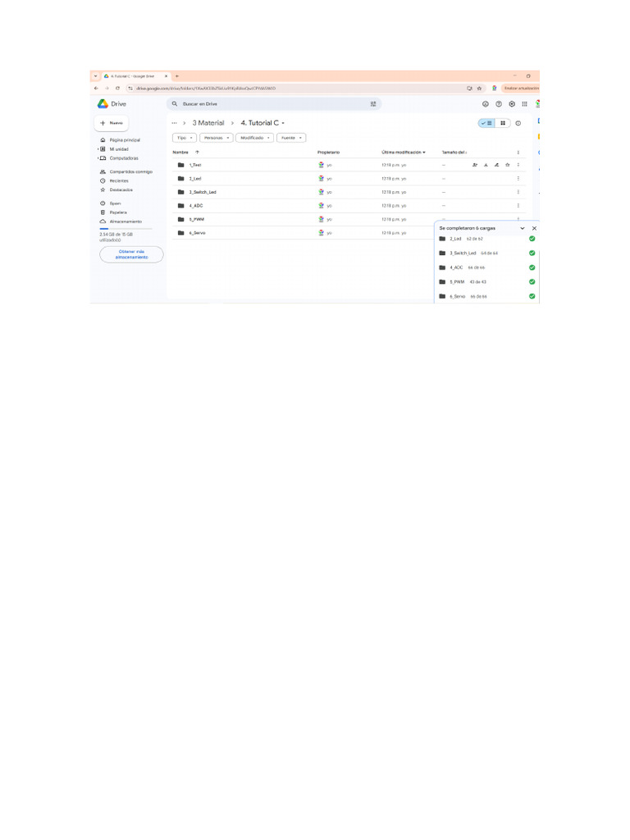Click the storage usage progress bar
This screenshot has width=630, height=840.
pyautogui.click(x=126, y=229)
